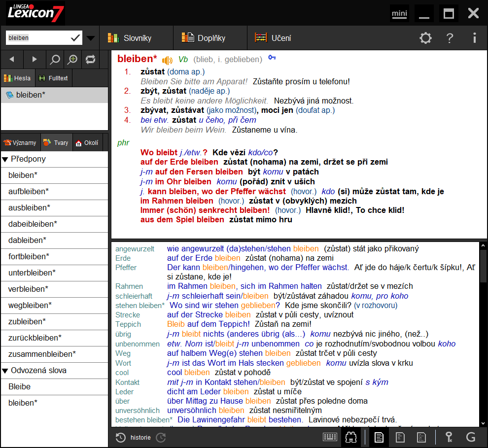The width and height of the screenshot is (488, 448).
Task: Select unterbleiben* entry
Action: pos(54,273)
